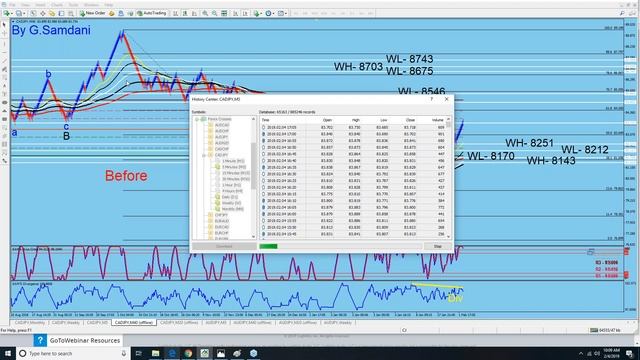Image resolution: width=640 pixels, height=360 pixels.
Task: Open Google Chrome from the taskbar
Action: pyautogui.click(x=188, y=353)
